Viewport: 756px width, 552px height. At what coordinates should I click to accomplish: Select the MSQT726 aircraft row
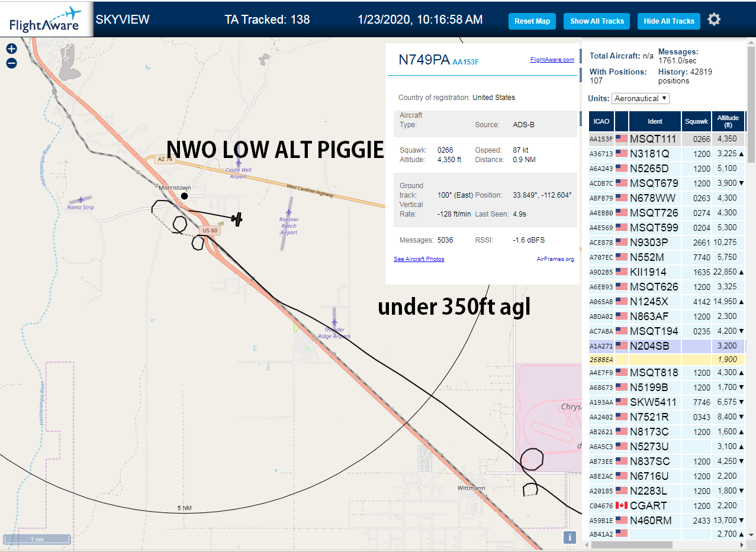coord(667,213)
